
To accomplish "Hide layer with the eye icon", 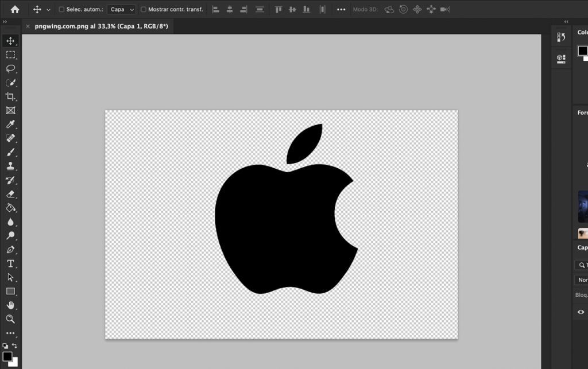I will pos(581,312).
